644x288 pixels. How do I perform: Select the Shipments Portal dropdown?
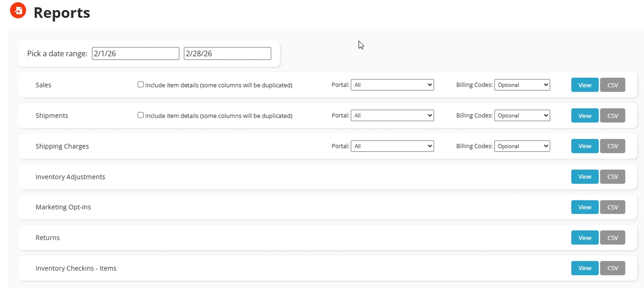[392, 115]
